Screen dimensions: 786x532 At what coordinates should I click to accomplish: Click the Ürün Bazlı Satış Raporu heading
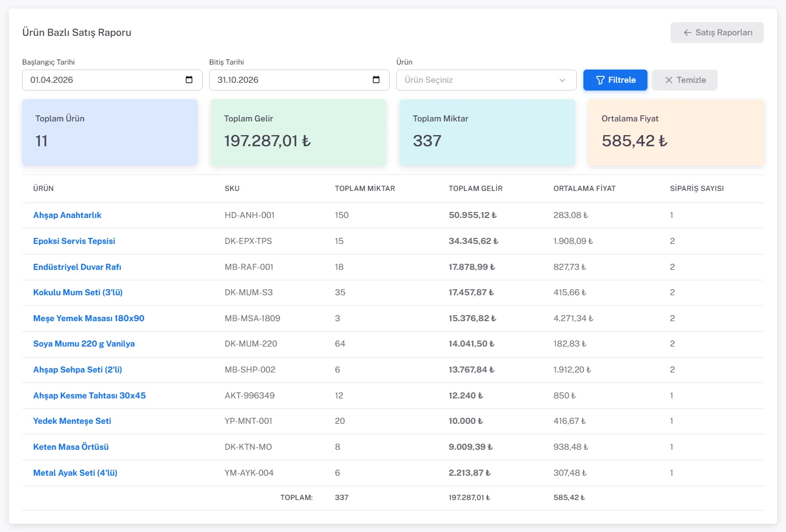click(x=77, y=33)
